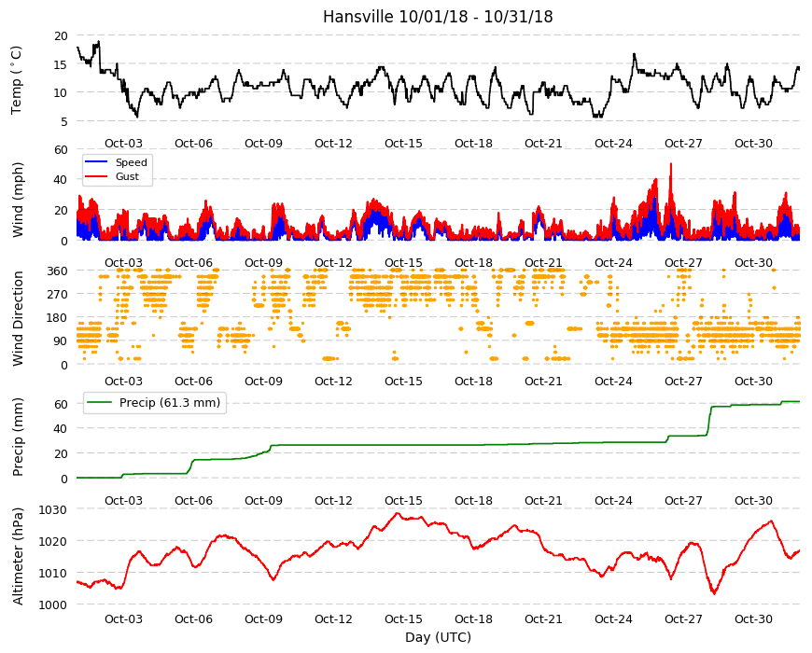Viewport: 812px width, 653px height.
Task: Click the Wind (mph) axis label
Action: (x=18, y=200)
